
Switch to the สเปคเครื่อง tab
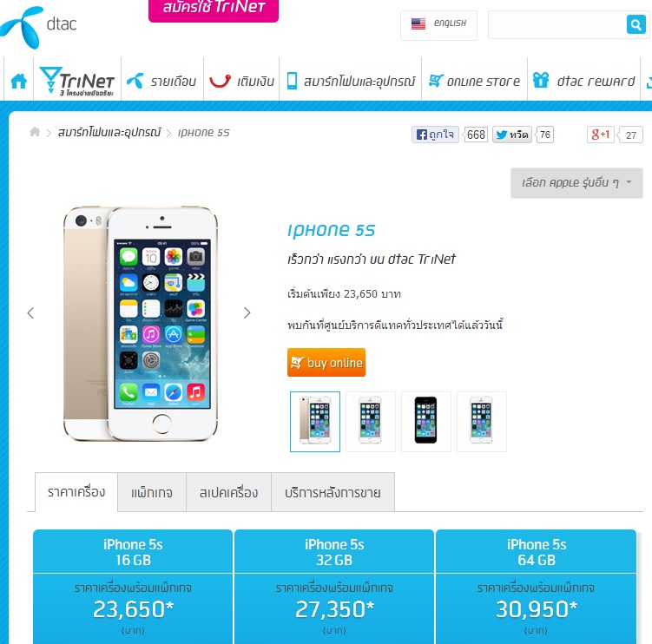click(228, 492)
